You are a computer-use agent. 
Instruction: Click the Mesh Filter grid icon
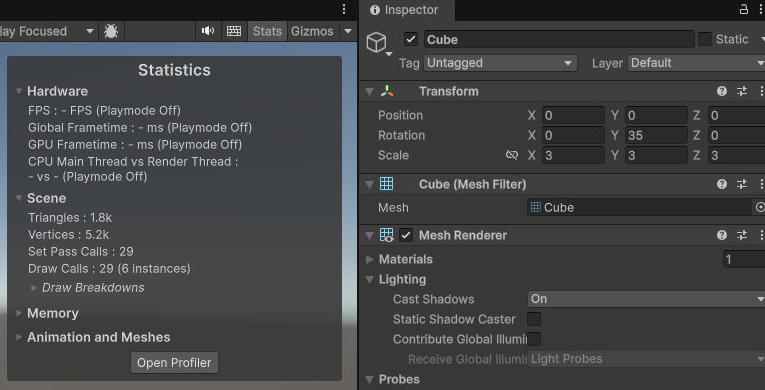[x=386, y=184]
